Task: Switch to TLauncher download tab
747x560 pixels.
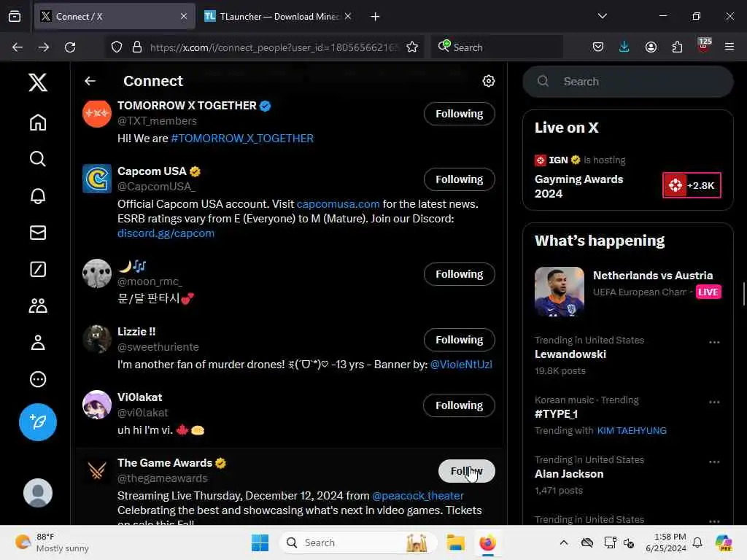Action: (x=279, y=17)
